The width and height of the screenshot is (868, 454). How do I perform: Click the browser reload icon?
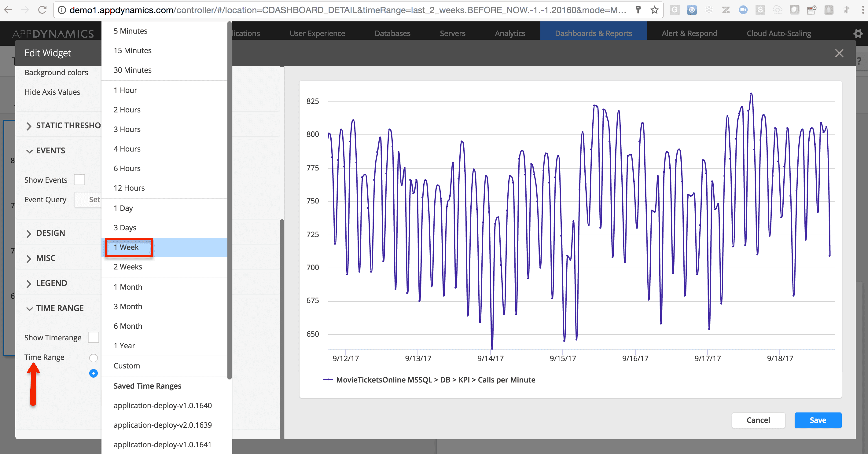click(42, 10)
